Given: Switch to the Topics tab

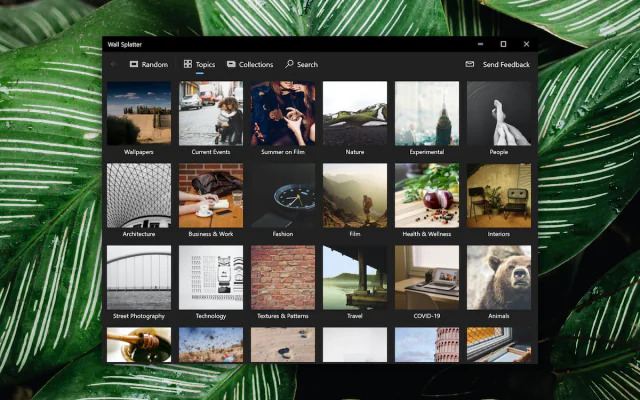Looking at the screenshot, I should [199, 64].
